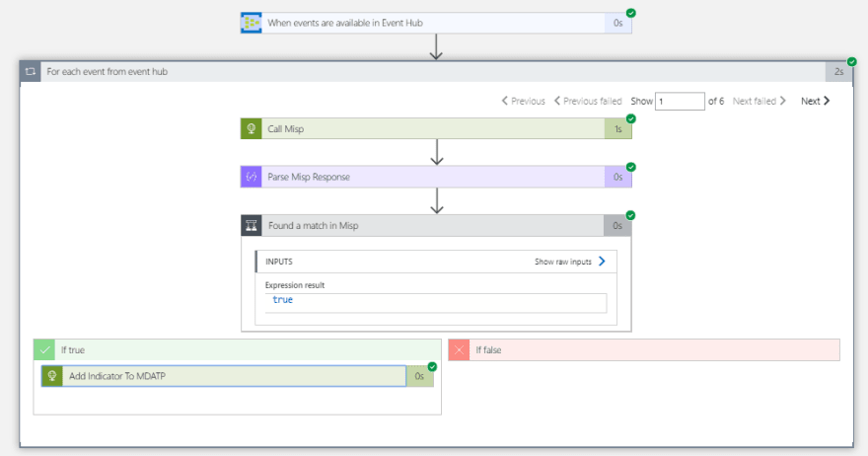Click the success badge on Add Indicator To MDATP
Image resolution: width=868 pixels, height=456 pixels.
(x=432, y=367)
